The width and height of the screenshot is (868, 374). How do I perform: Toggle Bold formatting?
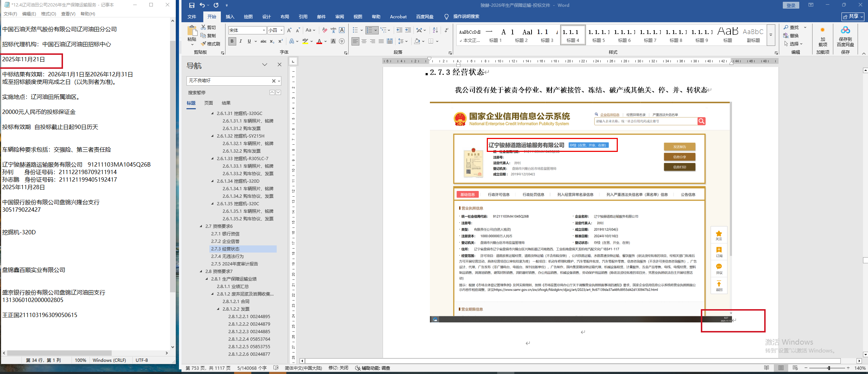pos(232,41)
